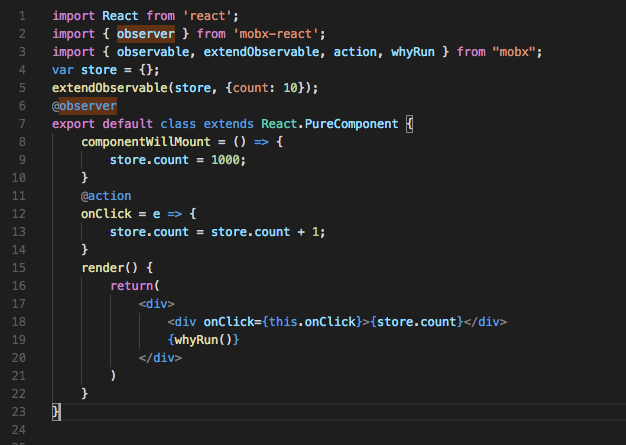The image size is (626, 445).
Task: Click the opening brace ending line 7
Action: [409, 124]
